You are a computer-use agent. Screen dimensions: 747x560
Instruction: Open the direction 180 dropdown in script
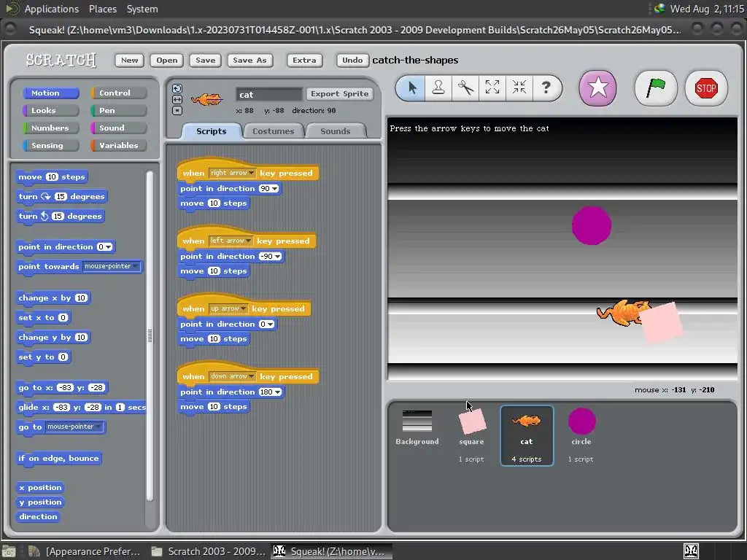tap(271, 392)
